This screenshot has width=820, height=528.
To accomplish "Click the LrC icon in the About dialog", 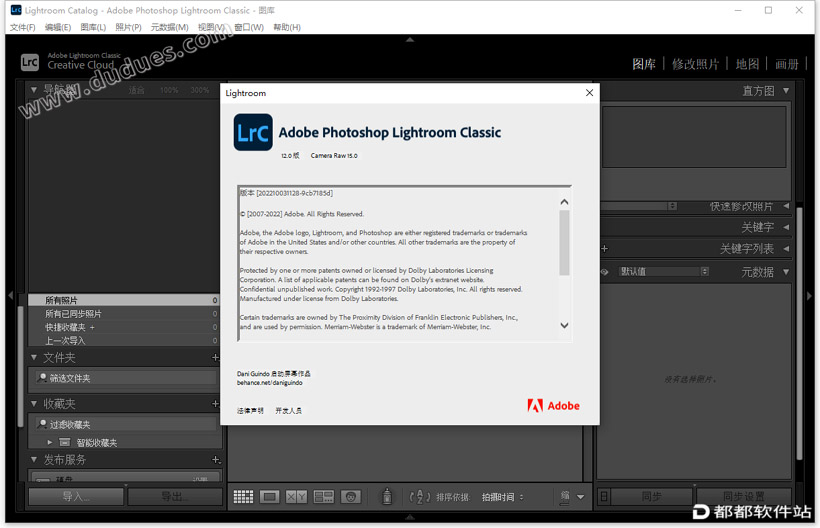I will (253, 132).
